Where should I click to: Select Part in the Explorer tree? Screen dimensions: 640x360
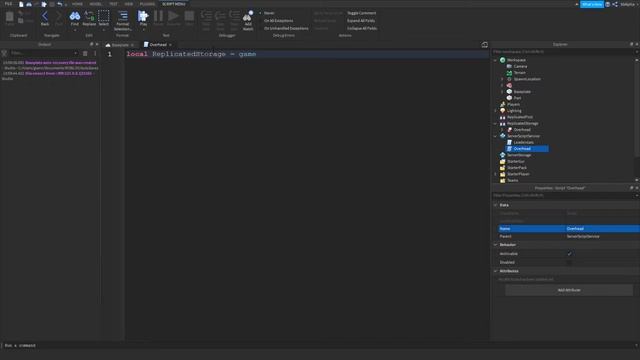point(517,98)
